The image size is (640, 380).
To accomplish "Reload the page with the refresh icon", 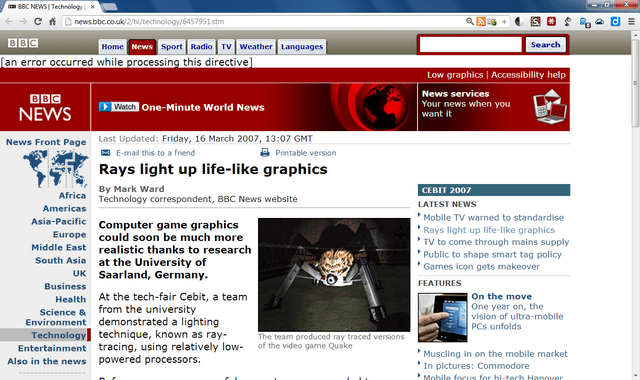I will [x=38, y=22].
